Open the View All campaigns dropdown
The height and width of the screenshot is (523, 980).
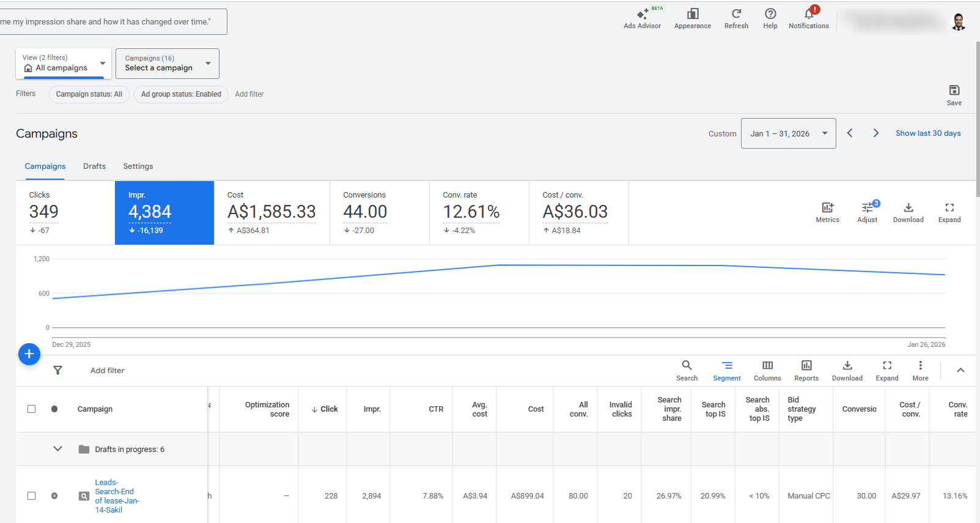click(x=64, y=64)
